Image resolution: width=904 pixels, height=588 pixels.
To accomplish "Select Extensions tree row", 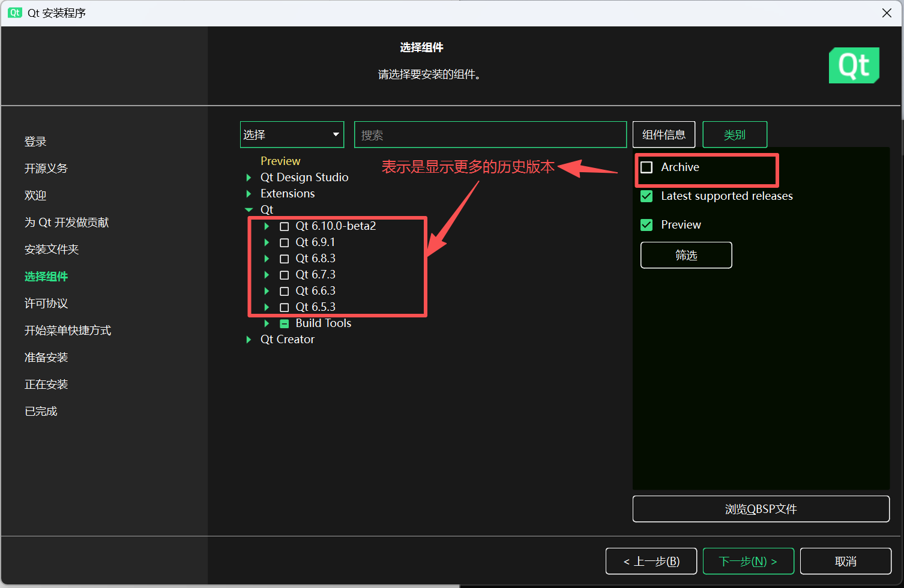I will pos(288,194).
